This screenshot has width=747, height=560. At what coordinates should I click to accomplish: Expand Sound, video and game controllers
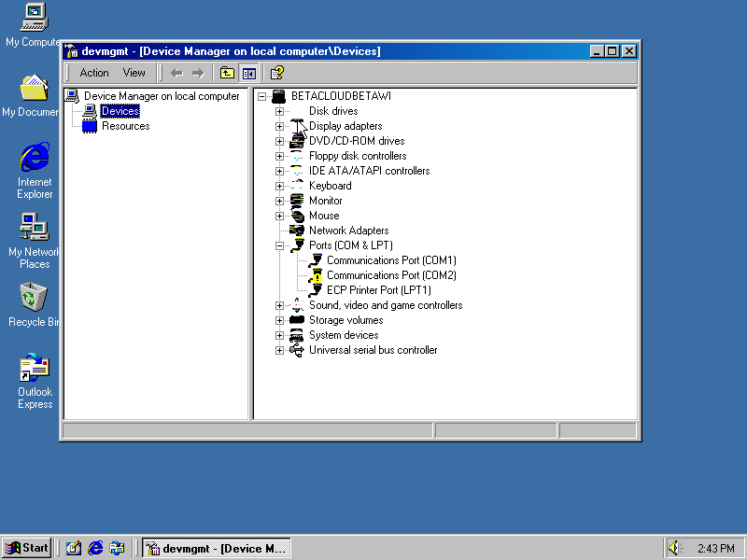279,306
